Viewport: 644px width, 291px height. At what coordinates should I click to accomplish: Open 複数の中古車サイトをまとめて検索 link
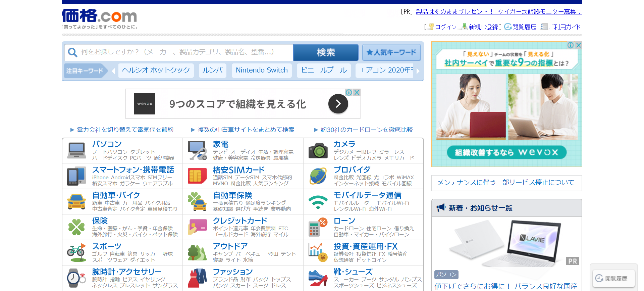(x=246, y=130)
